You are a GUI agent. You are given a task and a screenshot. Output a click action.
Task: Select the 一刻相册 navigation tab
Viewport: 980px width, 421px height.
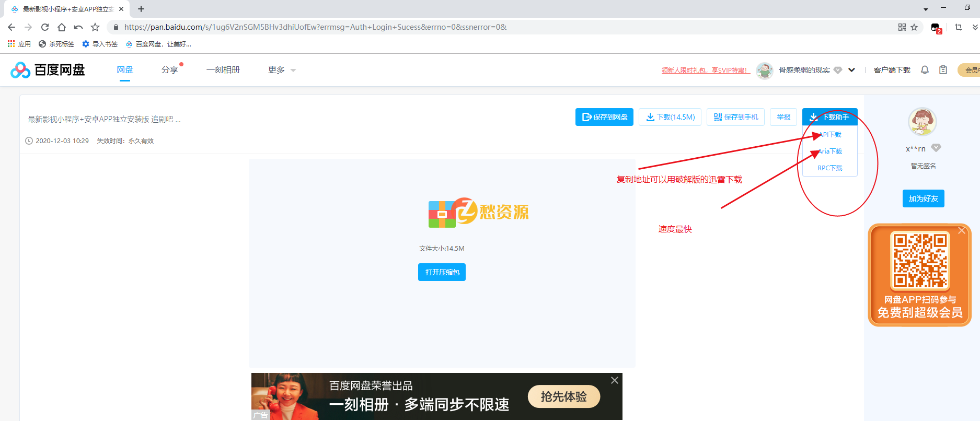[223, 69]
